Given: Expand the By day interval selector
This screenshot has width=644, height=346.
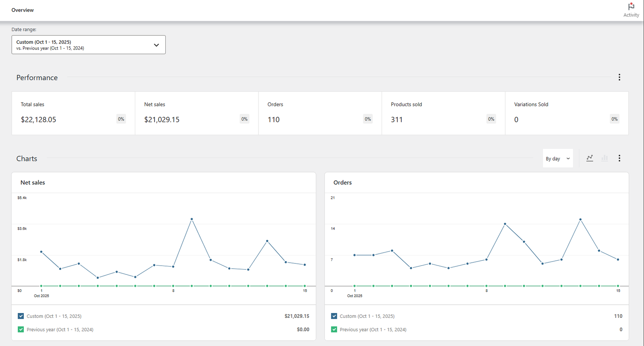Looking at the screenshot, I should coord(557,159).
